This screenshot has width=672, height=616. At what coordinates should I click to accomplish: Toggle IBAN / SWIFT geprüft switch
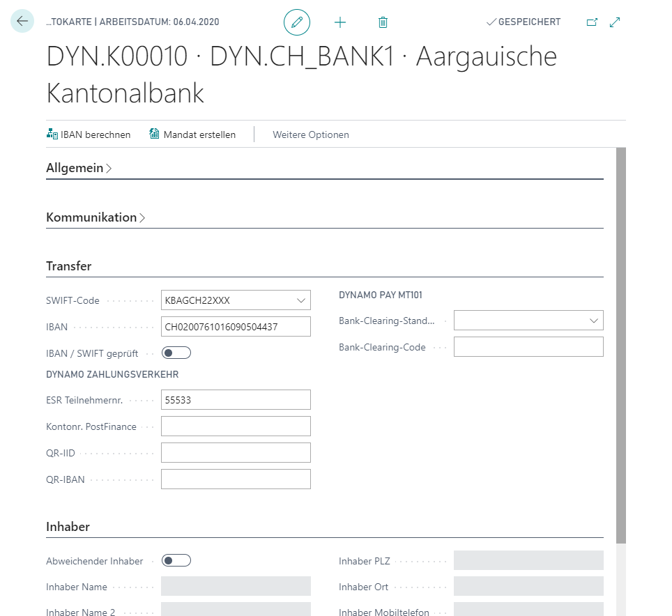click(x=176, y=353)
